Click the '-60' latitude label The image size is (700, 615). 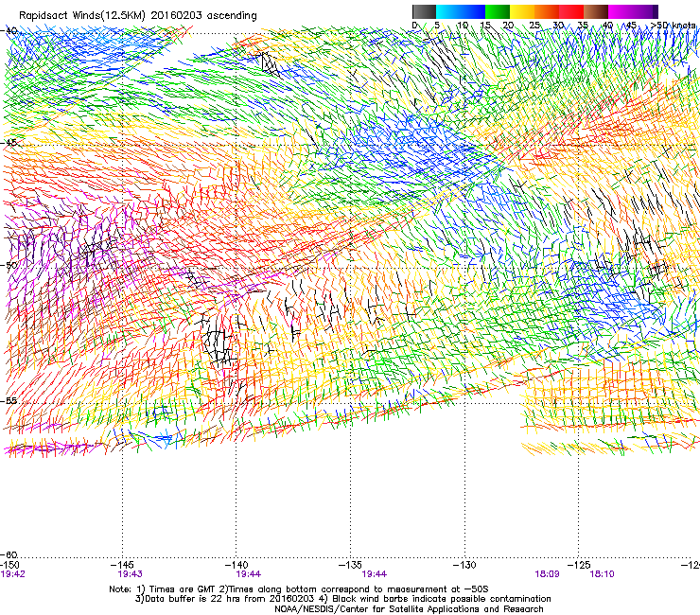tap(9, 554)
